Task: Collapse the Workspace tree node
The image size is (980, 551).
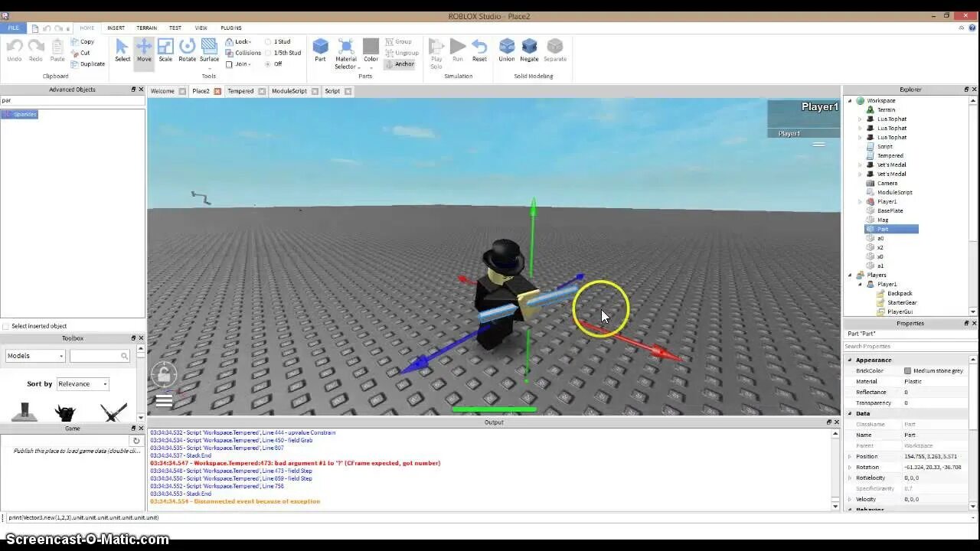Action: coord(850,101)
